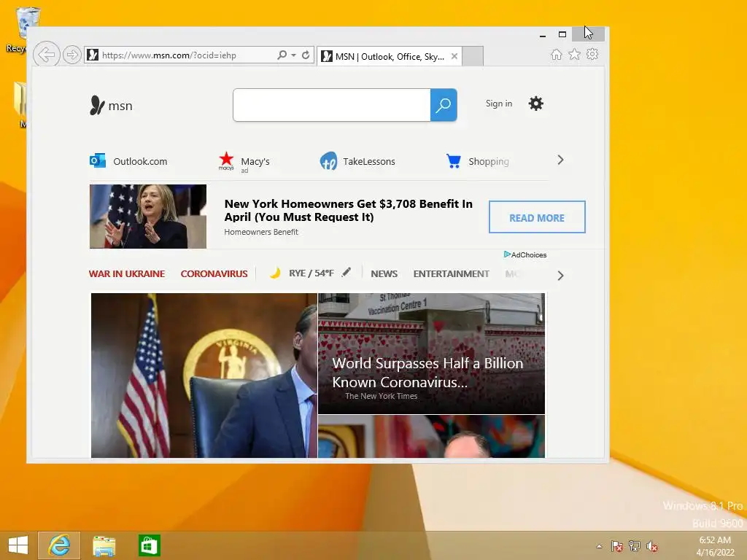Screen dimensions: 747x560
Task: Click the Outlook envelope icon
Action: (98, 160)
